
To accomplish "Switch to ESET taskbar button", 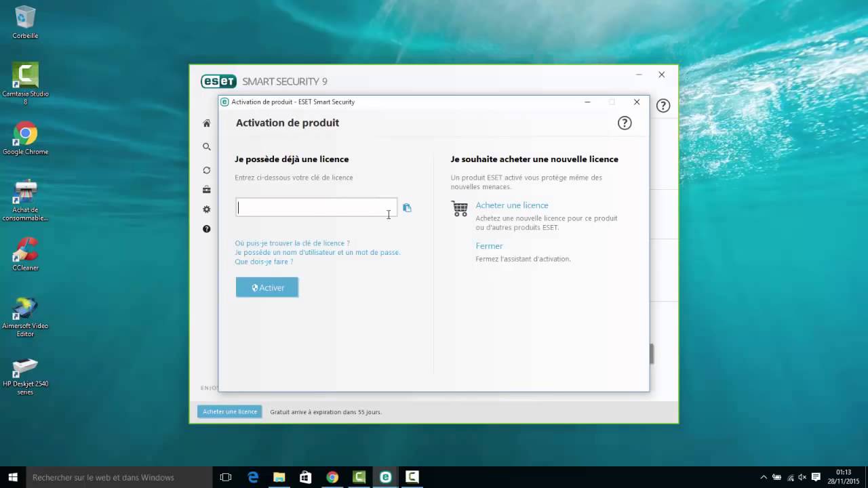I will click(385, 477).
